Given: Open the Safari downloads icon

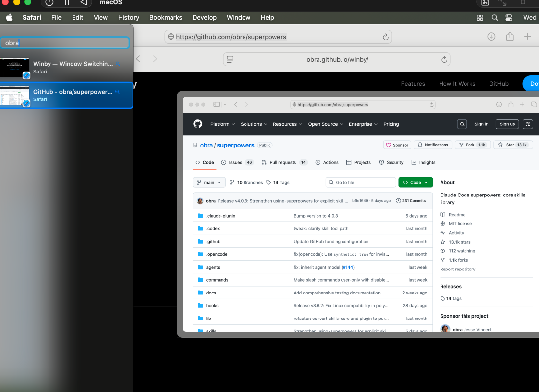Looking at the screenshot, I should pyautogui.click(x=491, y=37).
